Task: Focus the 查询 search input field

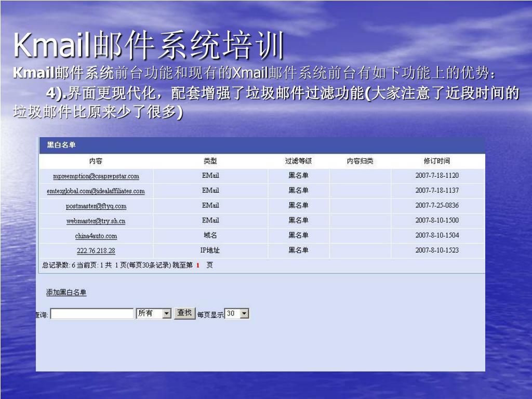Action: pyautogui.click(x=91, y=313)
